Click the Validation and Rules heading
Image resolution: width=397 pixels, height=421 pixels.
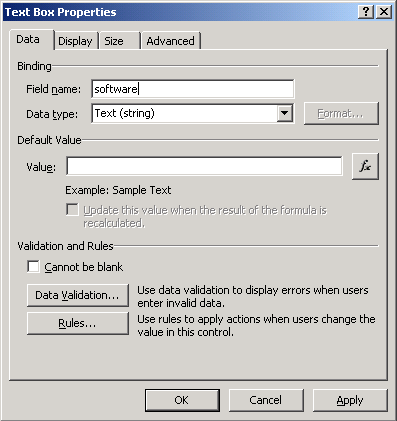click(x=65, y=246)
